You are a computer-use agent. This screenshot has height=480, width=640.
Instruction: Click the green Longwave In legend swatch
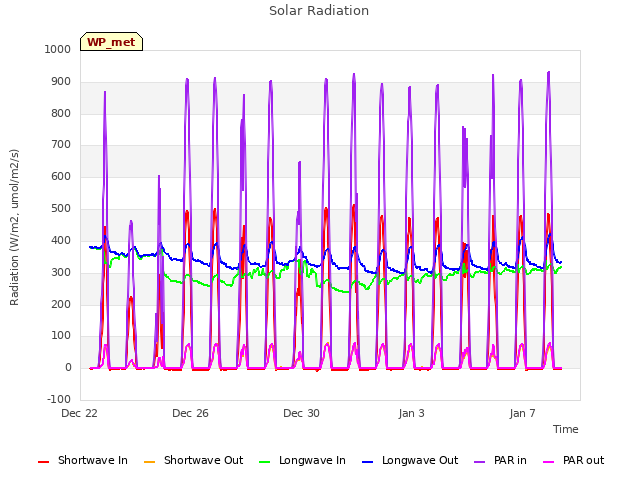264,462
